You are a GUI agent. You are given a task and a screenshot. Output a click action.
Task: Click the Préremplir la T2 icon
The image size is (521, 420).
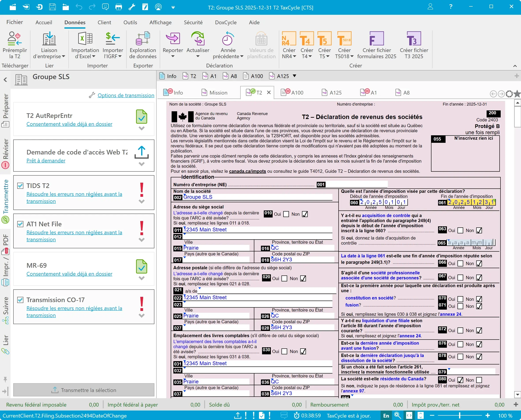point(15,39)
